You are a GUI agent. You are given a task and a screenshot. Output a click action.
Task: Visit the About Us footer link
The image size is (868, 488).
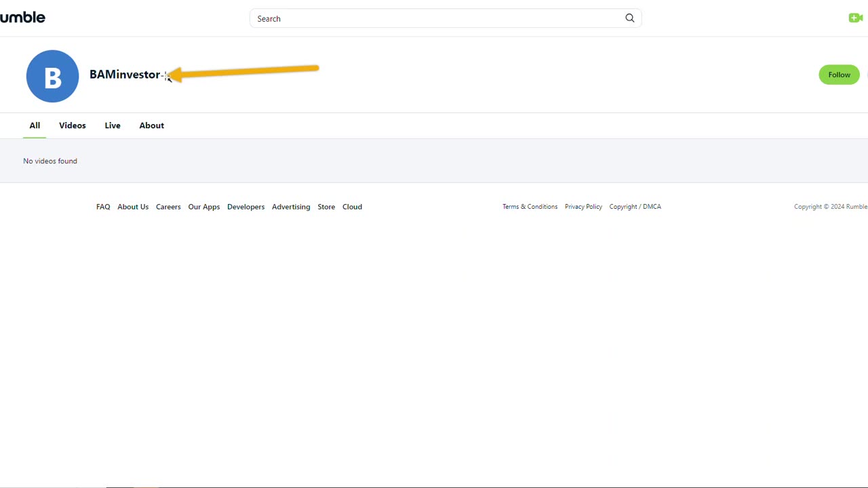[x=133, y=207]
